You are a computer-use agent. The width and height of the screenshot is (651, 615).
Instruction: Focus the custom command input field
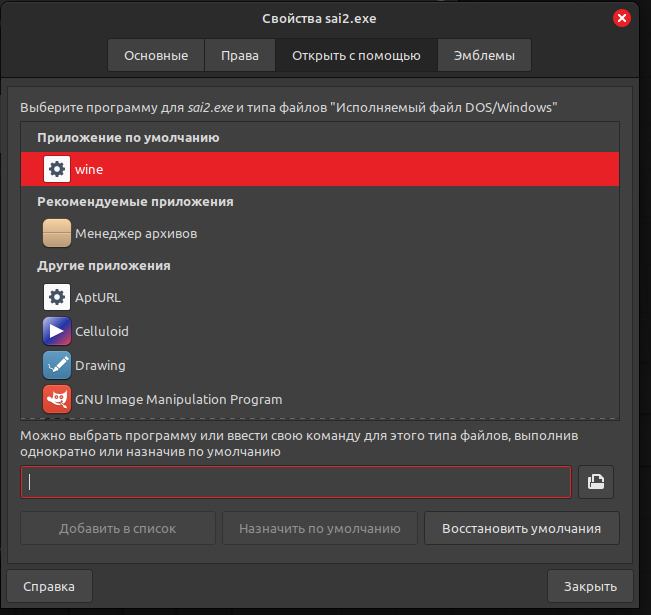click(x=296, y=482)
